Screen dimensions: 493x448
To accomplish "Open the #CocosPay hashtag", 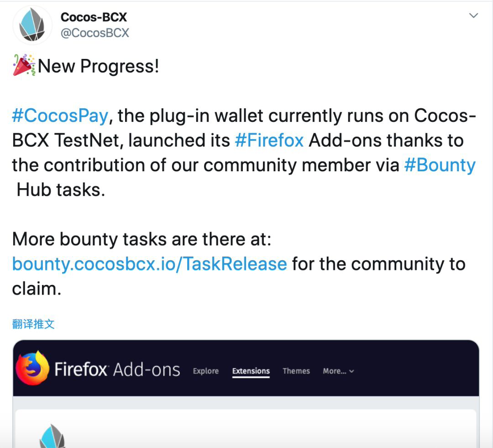I will click(60, 116).
